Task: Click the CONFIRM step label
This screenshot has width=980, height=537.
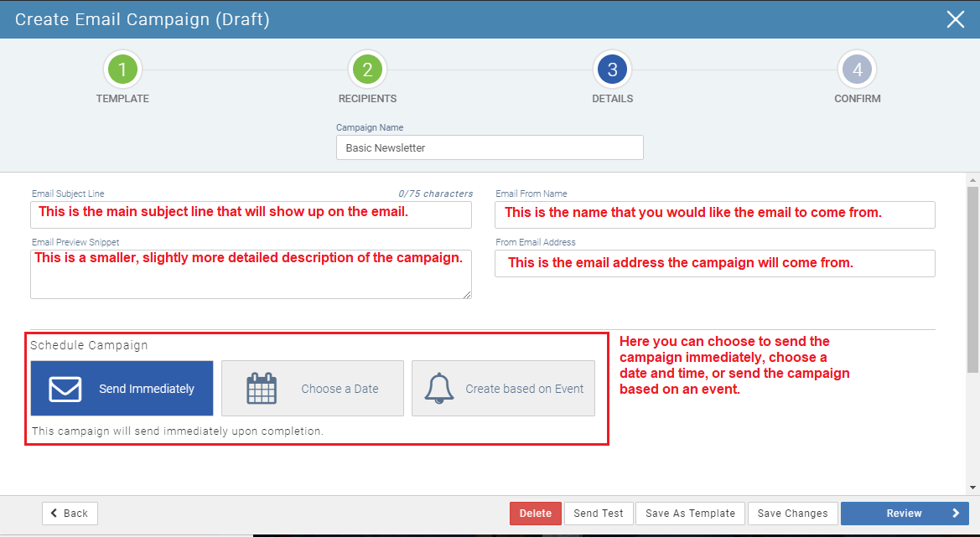Action: [x=858, y=99]
